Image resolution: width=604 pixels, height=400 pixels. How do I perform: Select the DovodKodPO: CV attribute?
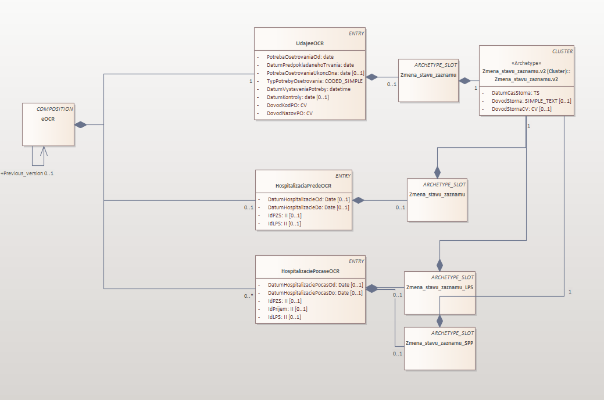[x=292, y=105]
